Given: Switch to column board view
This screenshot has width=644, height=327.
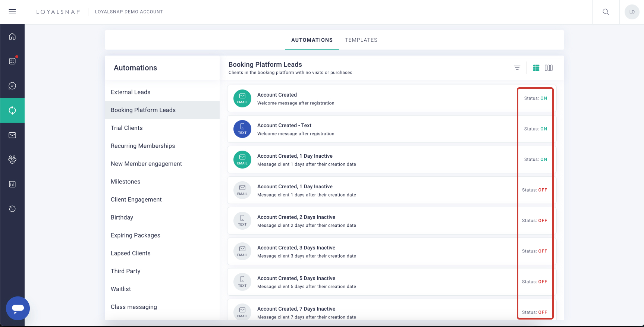Looking at the screenshot, I should (549, 68).
